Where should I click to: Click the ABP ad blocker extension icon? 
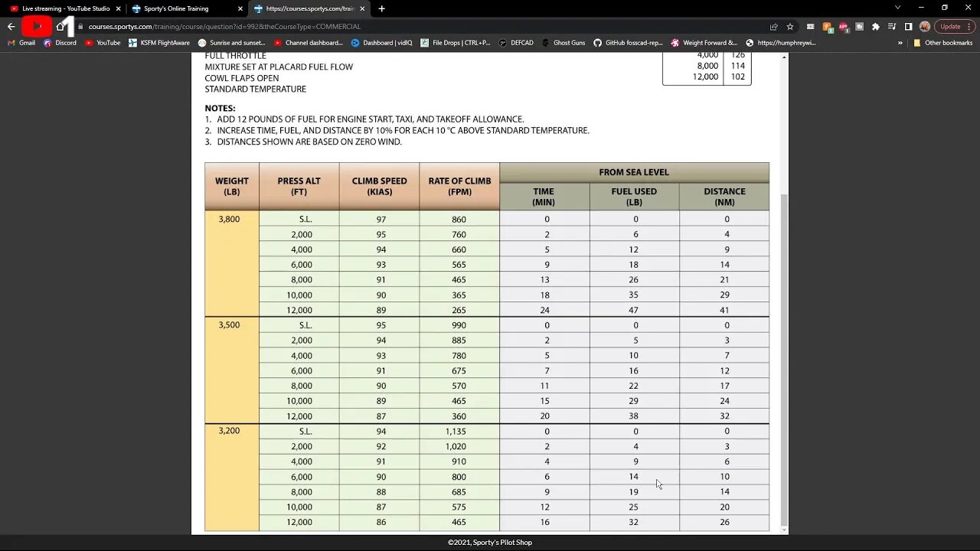(843, 26)
